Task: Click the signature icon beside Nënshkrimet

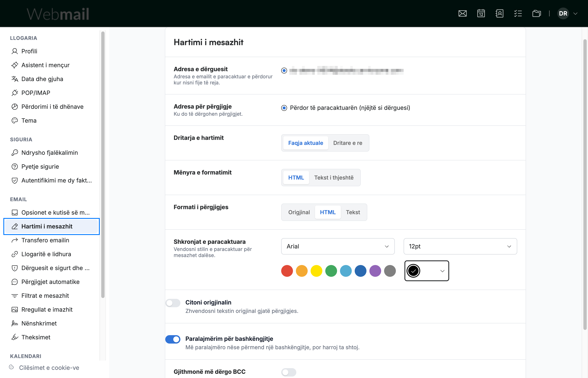Action: coord(15,323)
